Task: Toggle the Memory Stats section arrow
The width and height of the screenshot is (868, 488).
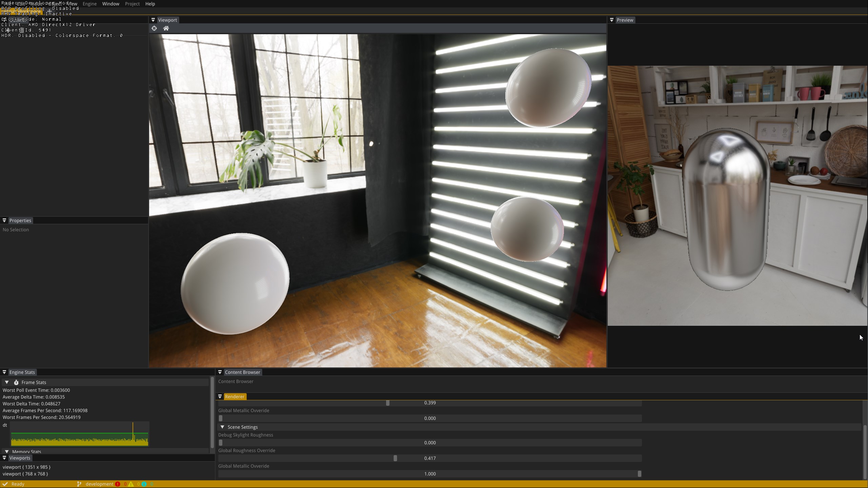Action: (7, 451)
